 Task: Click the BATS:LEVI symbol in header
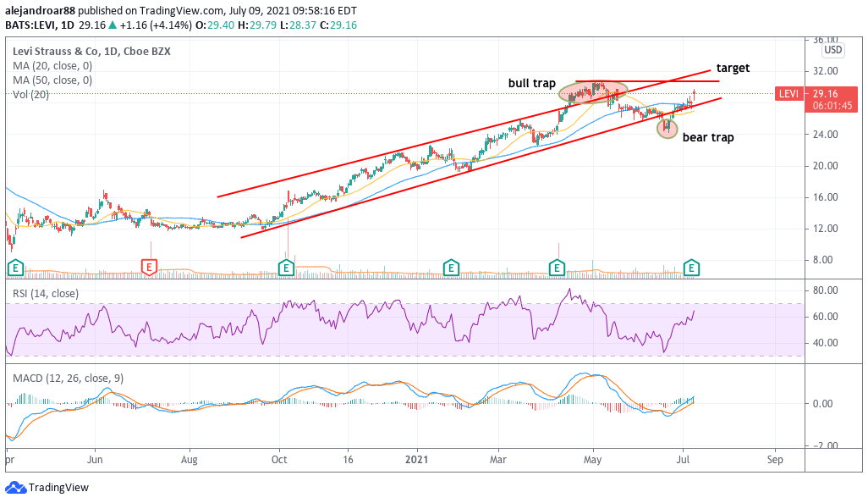(31, 25)
